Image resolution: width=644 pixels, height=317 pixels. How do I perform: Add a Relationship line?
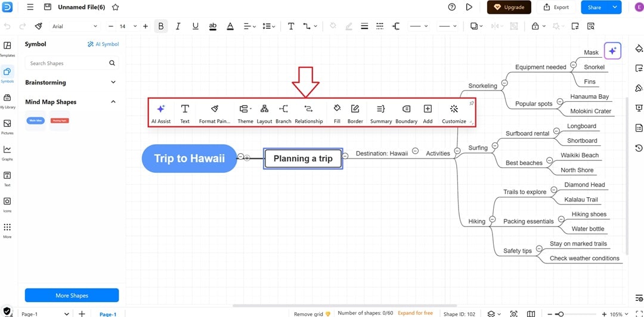(308, 114)
